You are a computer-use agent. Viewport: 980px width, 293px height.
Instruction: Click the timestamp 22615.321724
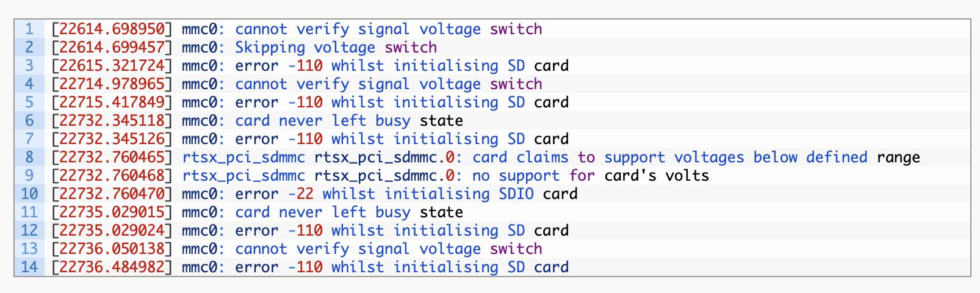coord(112,66)
